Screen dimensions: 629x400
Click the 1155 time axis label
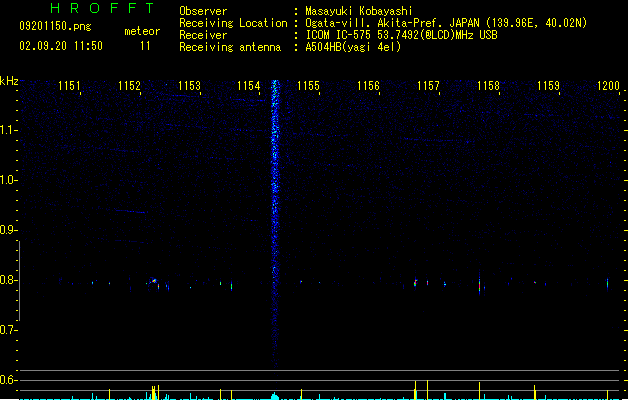click(x=308, y=86)
